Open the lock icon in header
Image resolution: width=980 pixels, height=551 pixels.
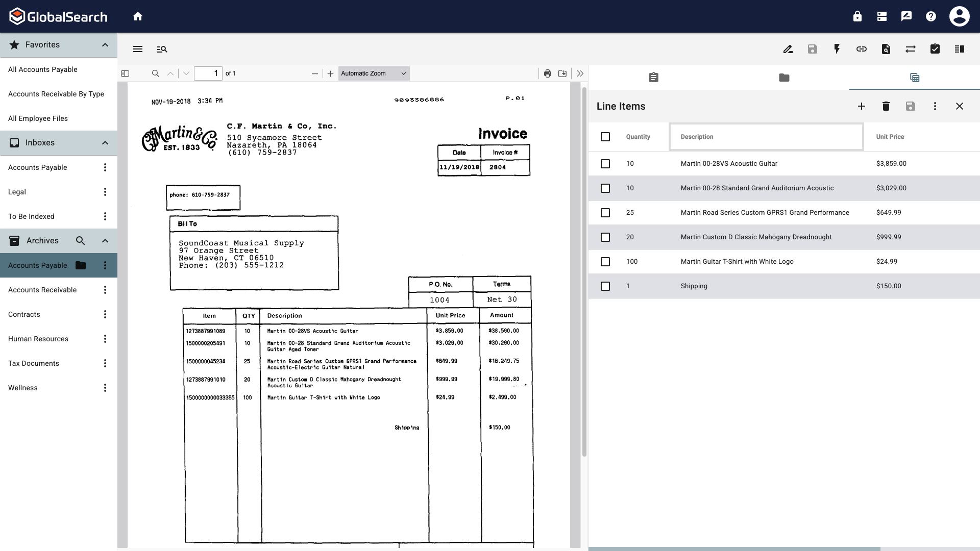tap(857, 16)
